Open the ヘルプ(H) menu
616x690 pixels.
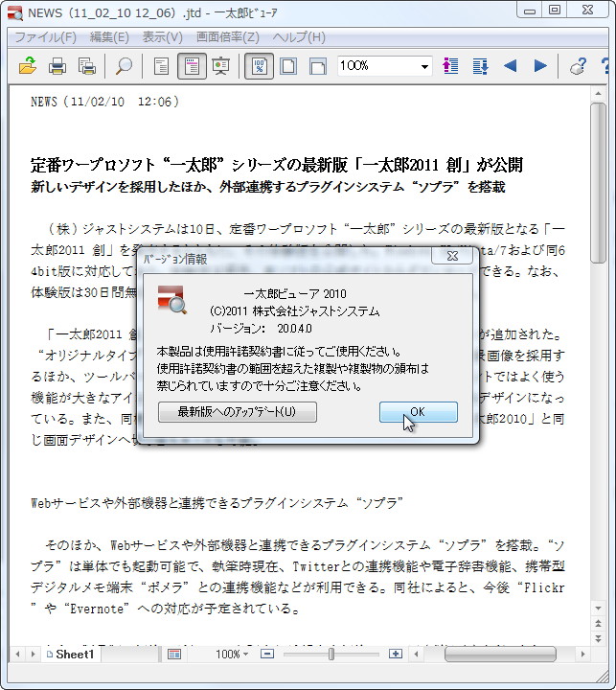[299, 37]
